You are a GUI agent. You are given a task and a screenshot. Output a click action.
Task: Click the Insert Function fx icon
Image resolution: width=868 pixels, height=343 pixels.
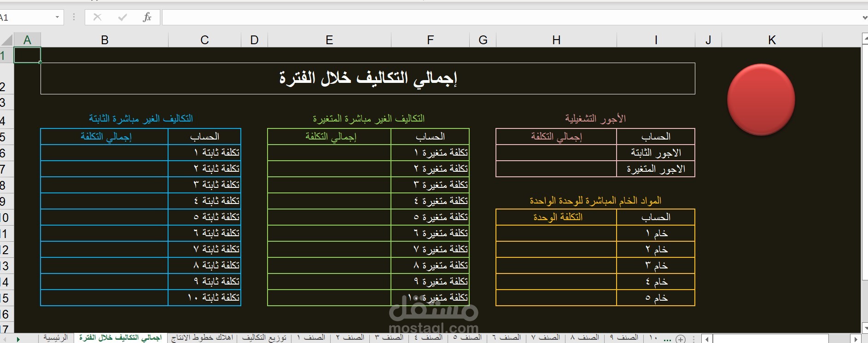pos(147,17)
